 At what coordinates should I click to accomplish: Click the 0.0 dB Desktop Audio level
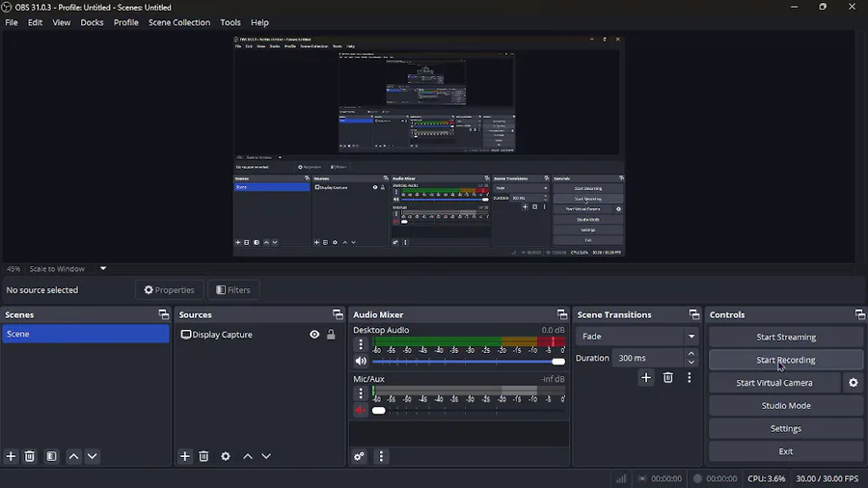point(553,330)
